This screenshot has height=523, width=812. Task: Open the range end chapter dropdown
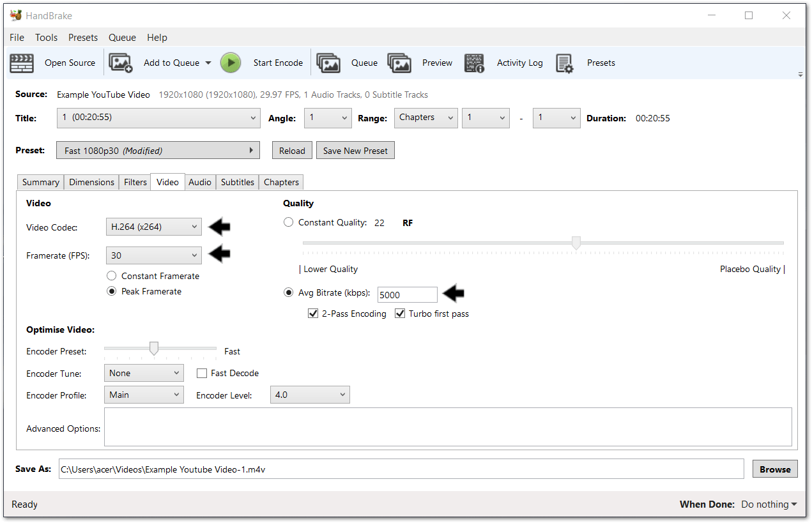556,117
